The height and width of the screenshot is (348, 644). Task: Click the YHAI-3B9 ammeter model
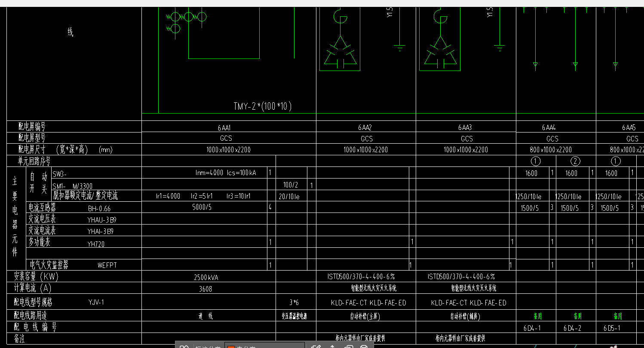pos(101,231)
